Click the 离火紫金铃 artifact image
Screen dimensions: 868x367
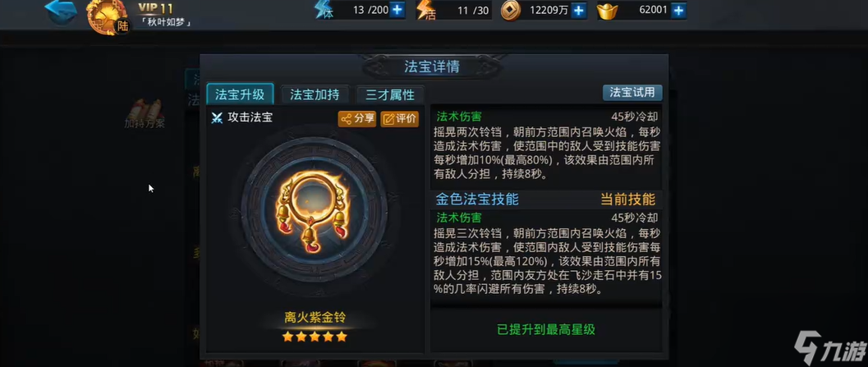[x=314, y=212]
